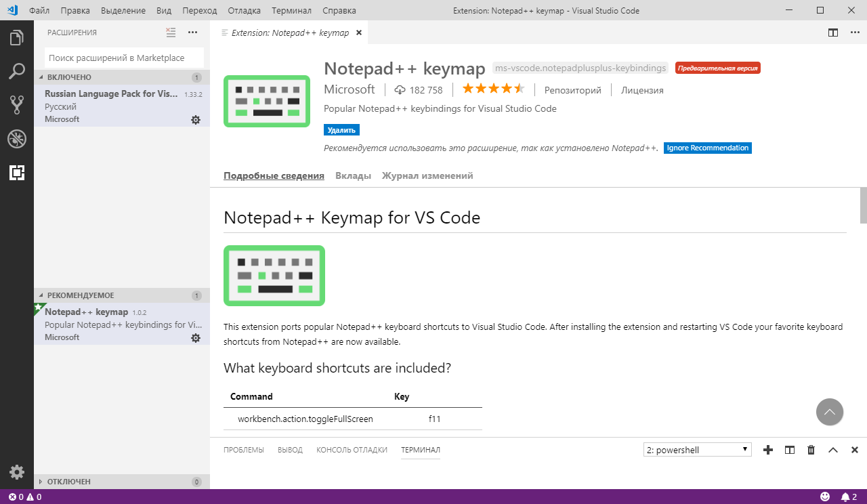Open the Лицензия link
The width and height of the screenshot is (867, 504).
(642, 90)
